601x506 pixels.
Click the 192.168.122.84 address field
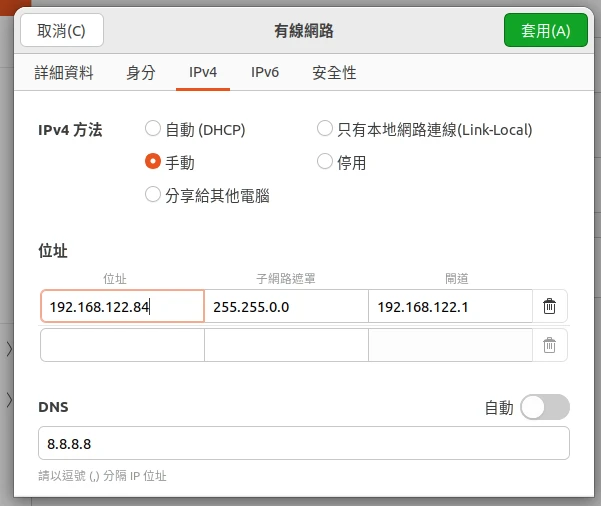[122, 307]
